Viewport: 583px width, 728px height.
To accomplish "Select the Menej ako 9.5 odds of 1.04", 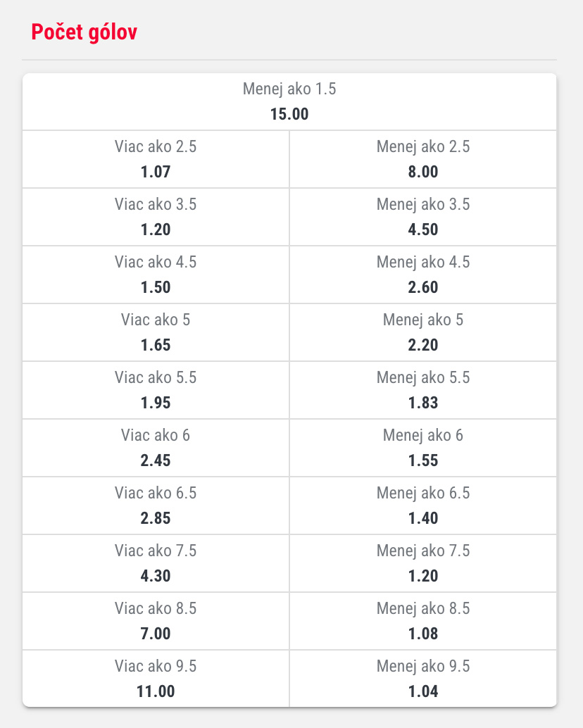I will coord(422,679).
